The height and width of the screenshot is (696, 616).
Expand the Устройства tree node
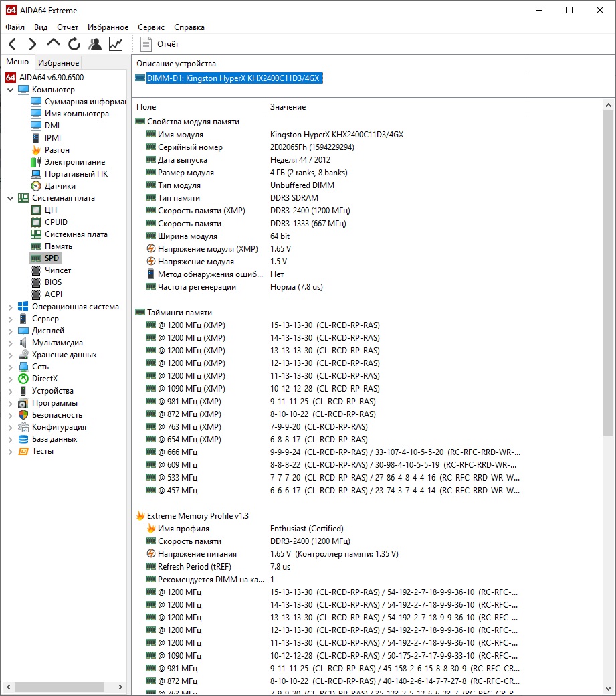[x=10, y=391]
